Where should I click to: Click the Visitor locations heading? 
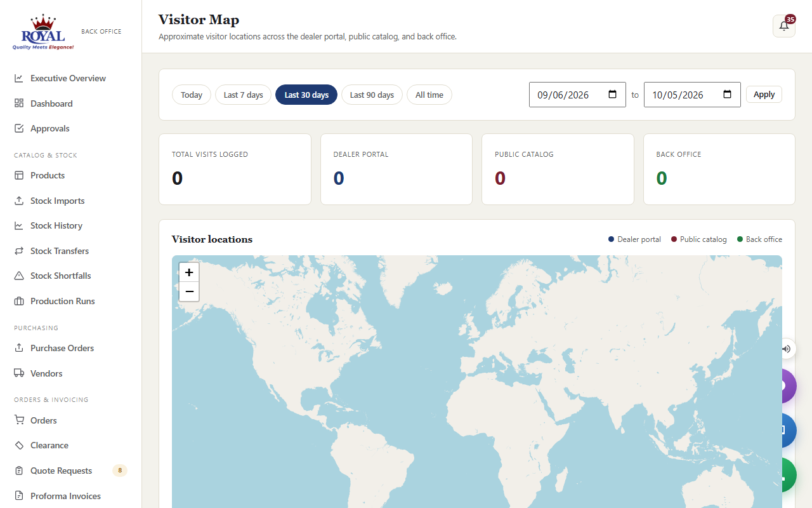[x=212, y=239]
